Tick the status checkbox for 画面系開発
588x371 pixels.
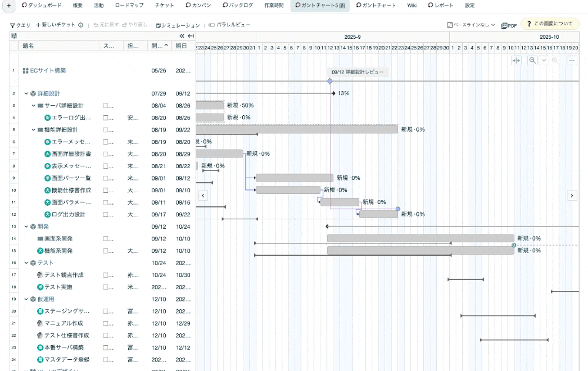coord(106,239)
